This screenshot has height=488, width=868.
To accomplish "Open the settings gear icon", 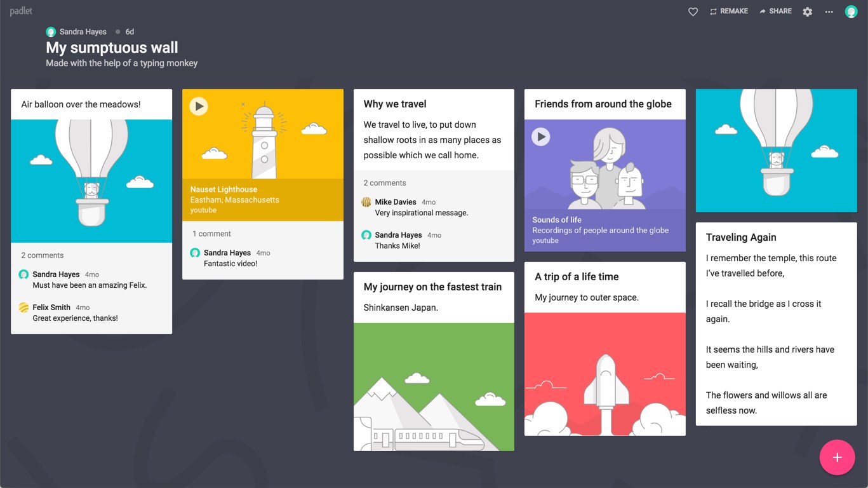I will coord(807,11).
